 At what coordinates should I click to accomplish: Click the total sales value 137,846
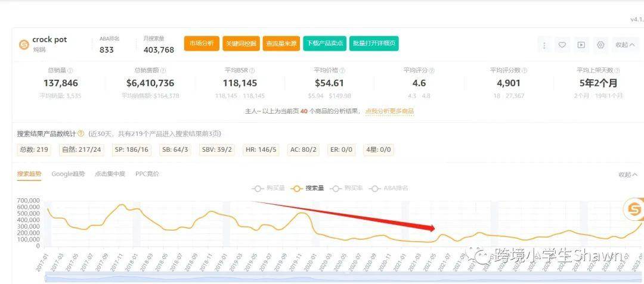click(61, 83)
